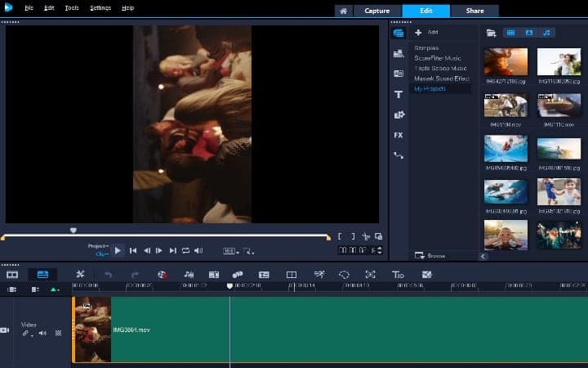Toggle showing videos in the library
Screen dimensions: 588x368
511,33
